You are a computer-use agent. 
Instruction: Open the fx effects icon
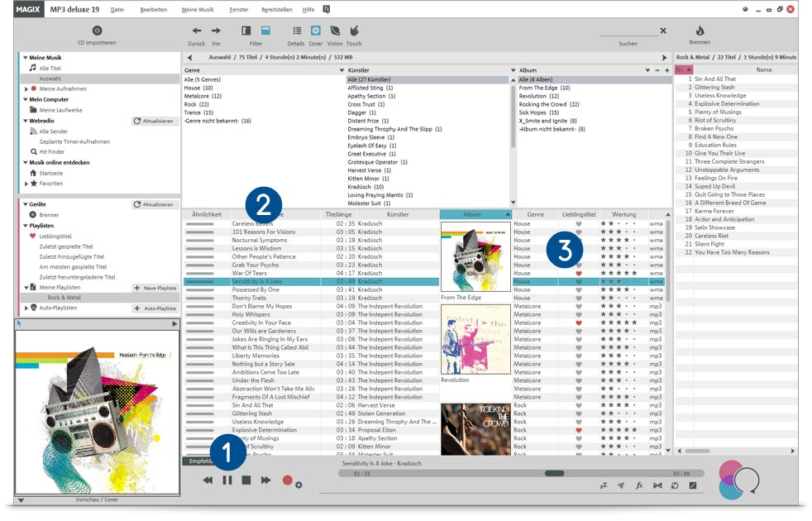point(639,485)
